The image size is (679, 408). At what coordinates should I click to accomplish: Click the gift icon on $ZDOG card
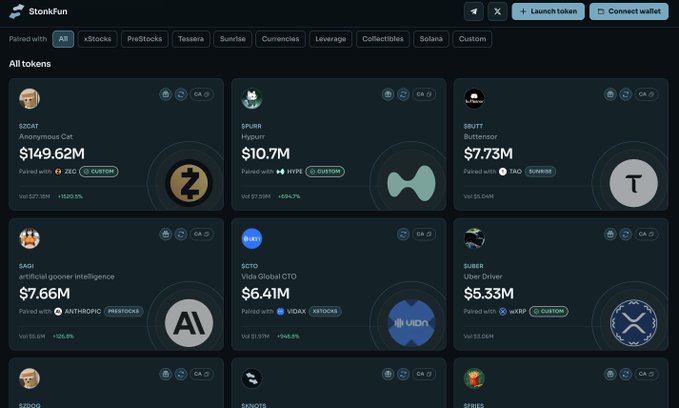[x=165, y=374]
